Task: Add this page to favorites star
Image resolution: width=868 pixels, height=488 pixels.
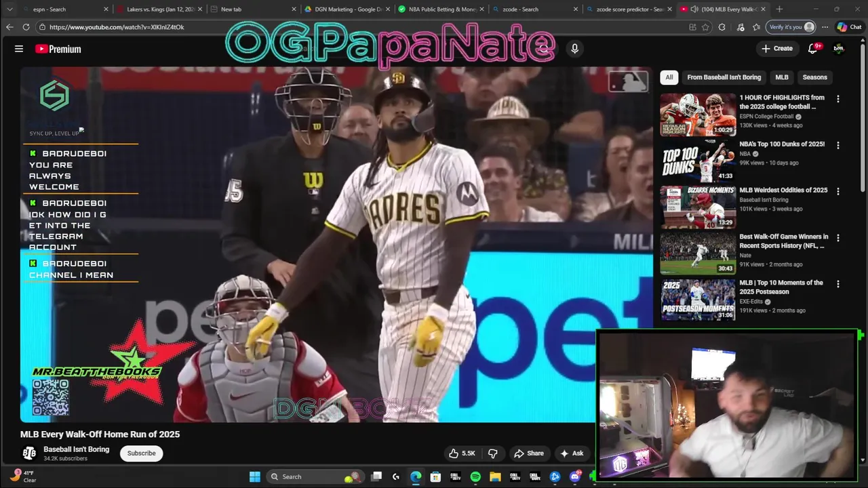Action: point(705,27)
